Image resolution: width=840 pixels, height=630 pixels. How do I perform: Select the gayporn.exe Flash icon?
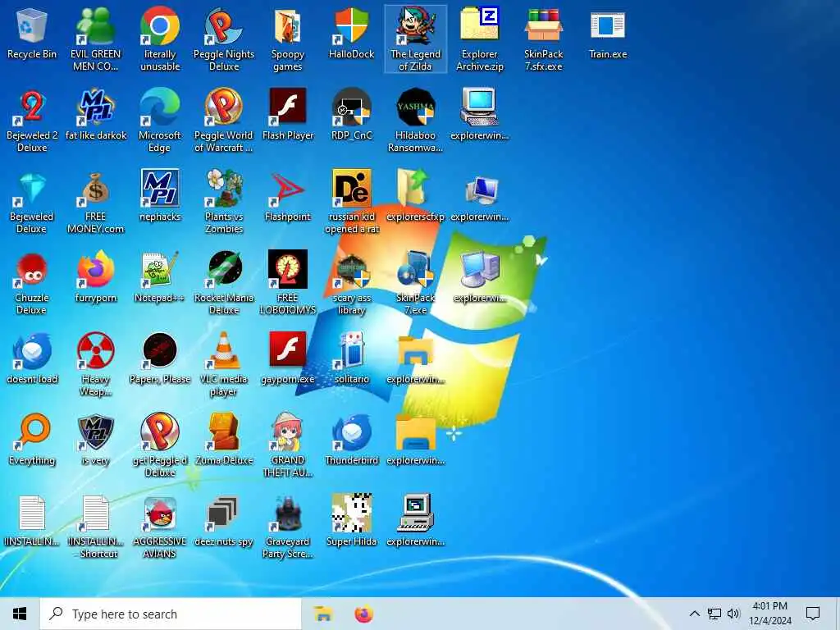point(288,351)
